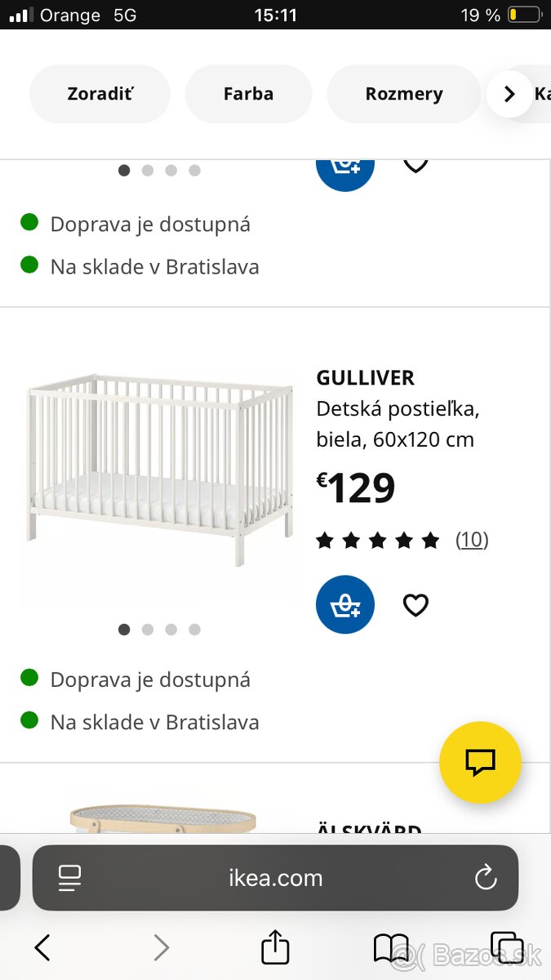Click the heart icon under GULLIVER crib
This screenshot has height=980, width=551.
[x=415, y=604]
